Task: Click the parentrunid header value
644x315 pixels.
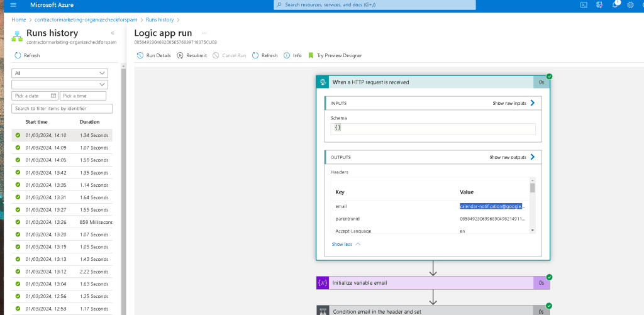Action: [x=492, y=218]
